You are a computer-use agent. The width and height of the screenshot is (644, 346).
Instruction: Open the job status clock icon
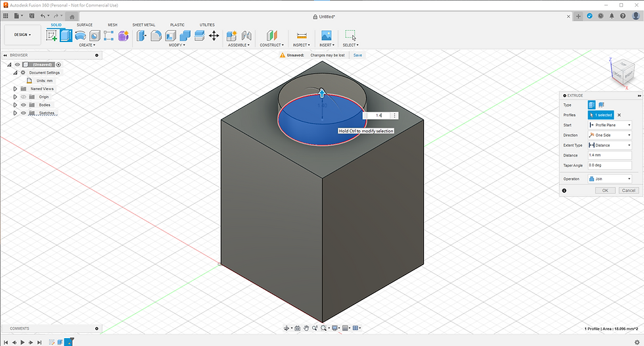tap(601, 16)
